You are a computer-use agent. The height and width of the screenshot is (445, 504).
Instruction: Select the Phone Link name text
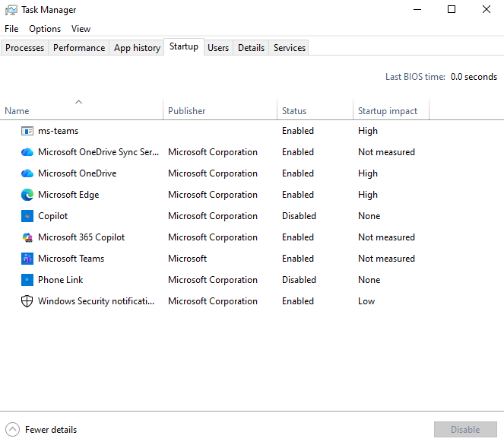pos(60,280)
